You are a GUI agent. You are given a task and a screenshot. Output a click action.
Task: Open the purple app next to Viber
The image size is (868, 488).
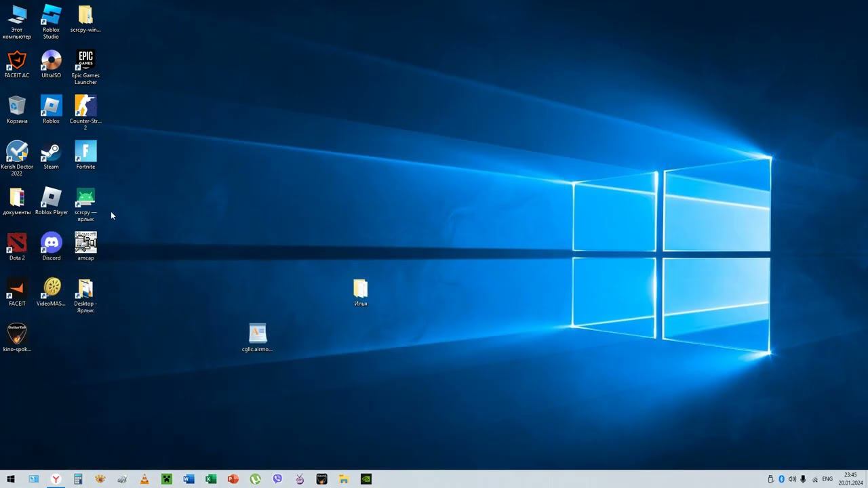(x=300, y=479)
